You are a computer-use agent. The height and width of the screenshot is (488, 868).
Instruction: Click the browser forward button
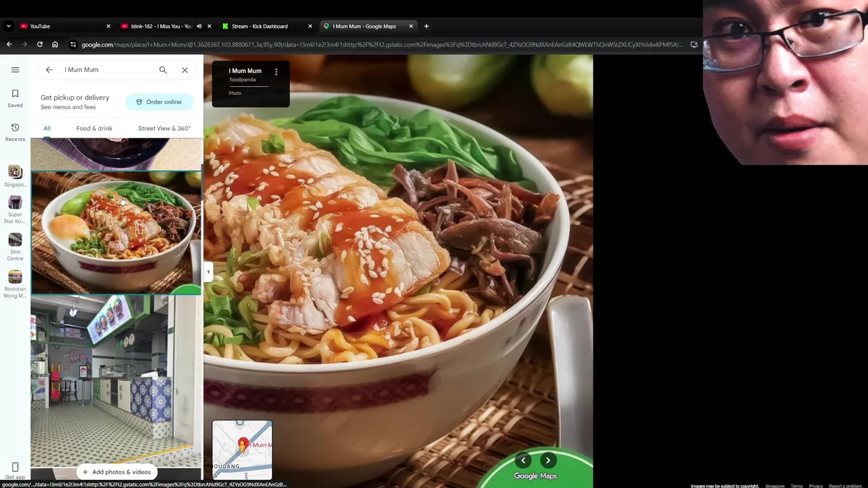pos(24,45)
